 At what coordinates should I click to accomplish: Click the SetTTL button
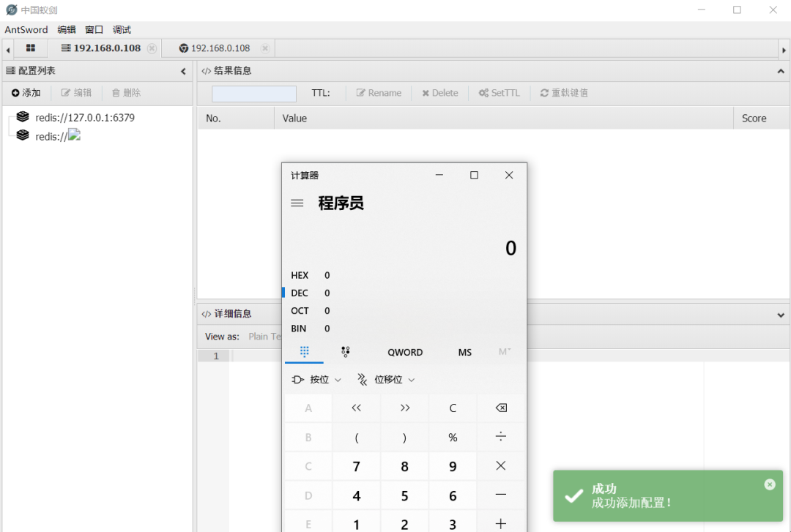point(499,93)
